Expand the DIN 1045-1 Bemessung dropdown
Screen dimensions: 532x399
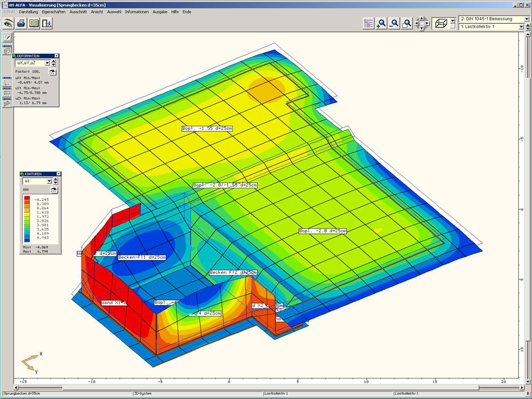527,19
